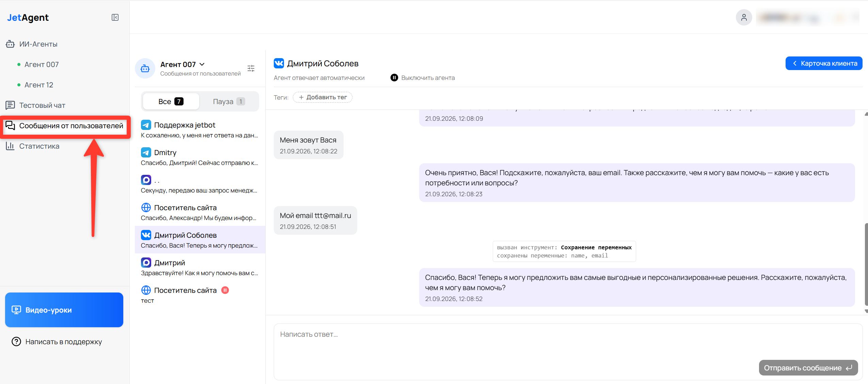This screenshot has width=868, height=384.
Task: Select Агент 007 in the sidebar
Action: (x=42, y=65)
